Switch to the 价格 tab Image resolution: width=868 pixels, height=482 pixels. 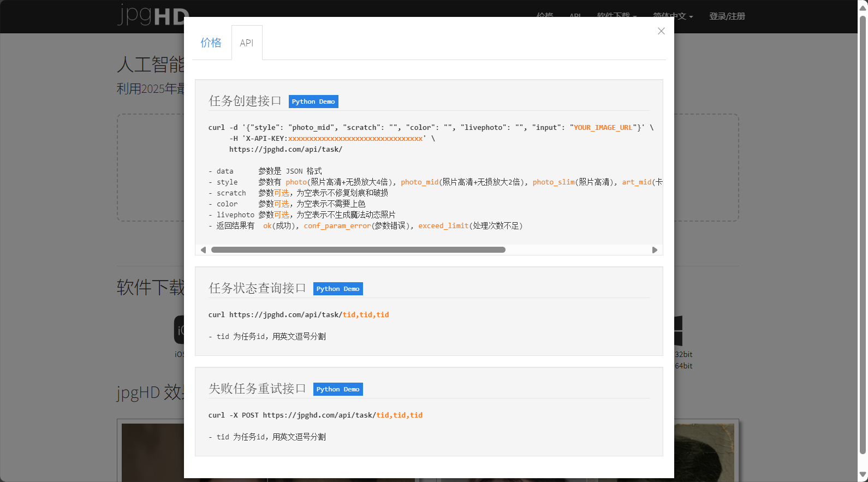211,43
